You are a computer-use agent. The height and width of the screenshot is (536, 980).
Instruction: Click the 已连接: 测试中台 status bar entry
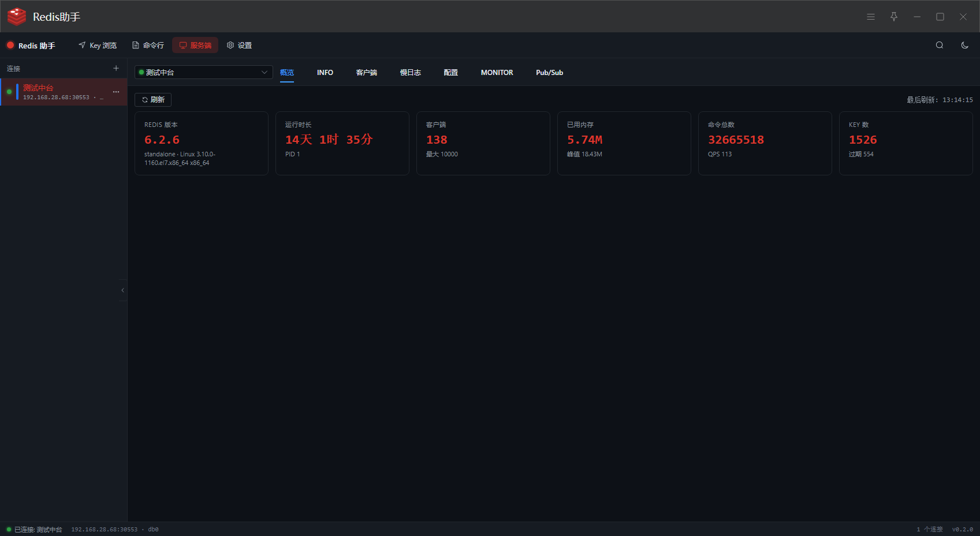tap(35, 530)
